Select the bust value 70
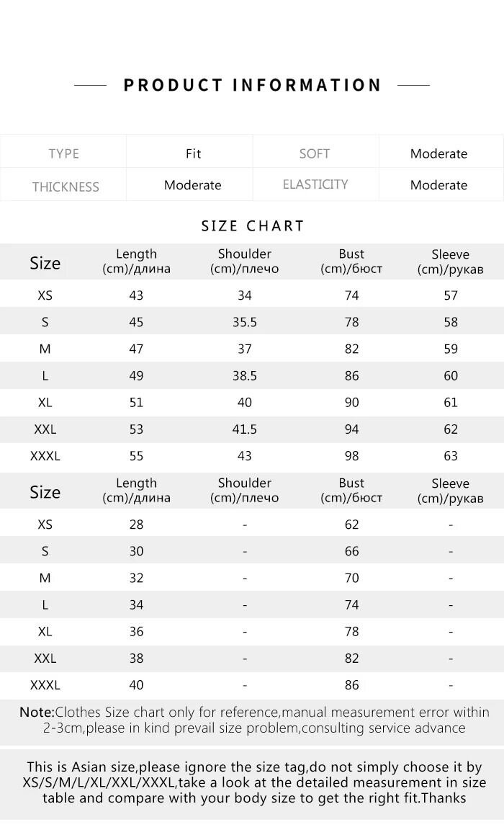Viewport: 504px width, 835px height. [351, 578]
